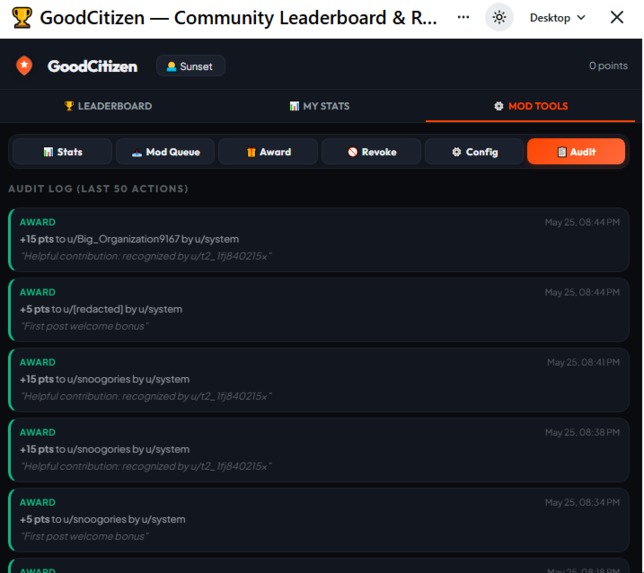Click the trophy icon in the title bar
The height and width of the screenshot is (573, 644).
[x=22, y=18]
